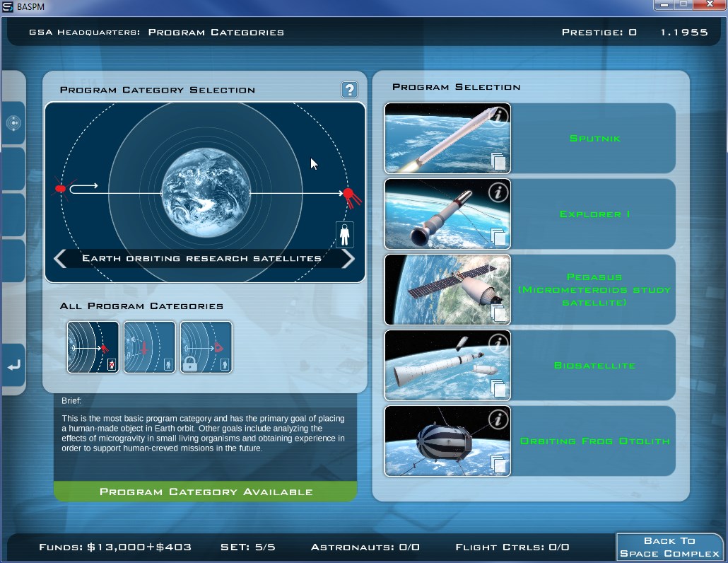
Task: Select the Explorer I program label
Action: point(594,214)
